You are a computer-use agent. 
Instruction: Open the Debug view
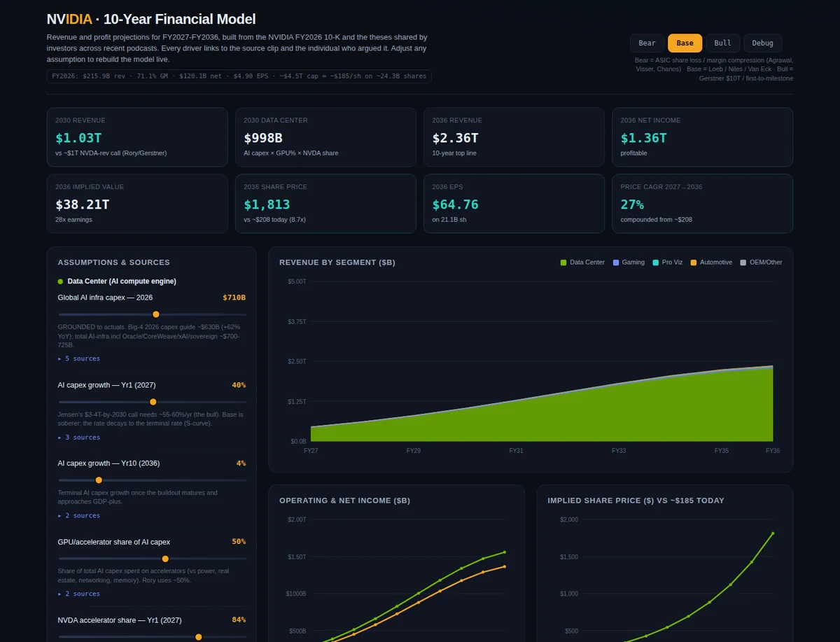point(763,43)
